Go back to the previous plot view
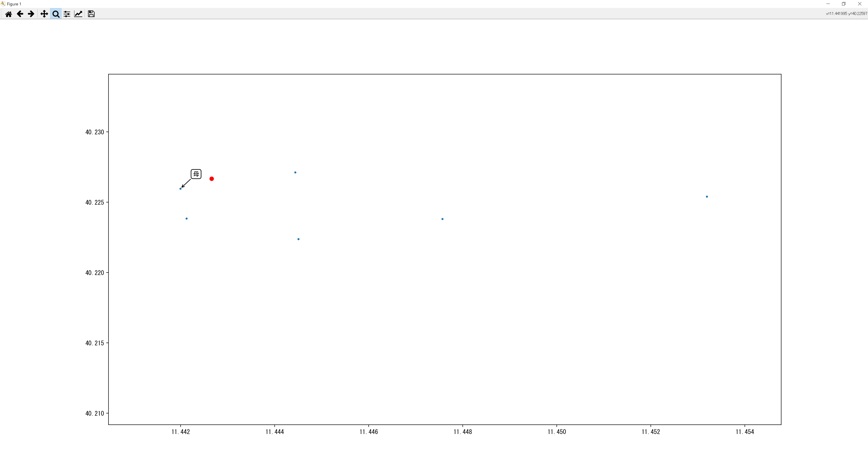This screenshot has width=868, height=474. (20, 14)
